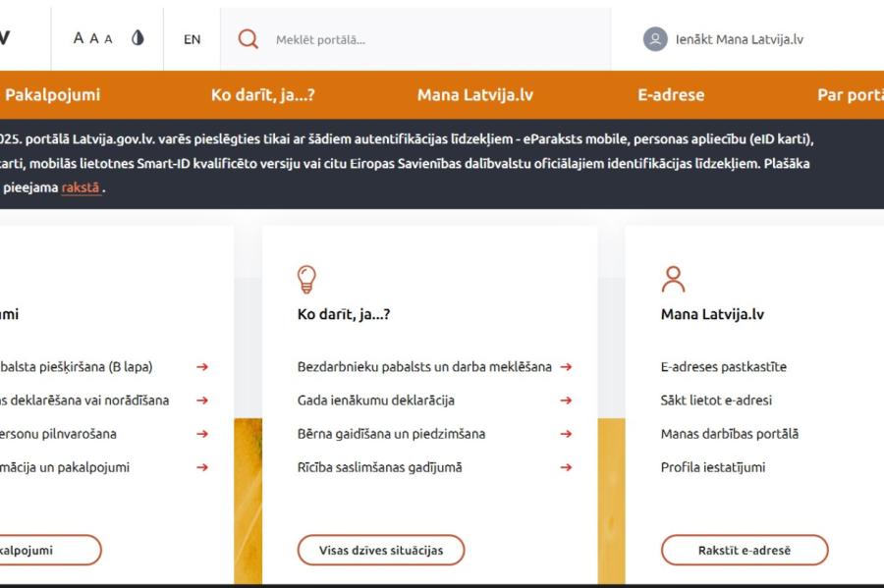Click the person icon above Mana Latvija.lv card

673,278
